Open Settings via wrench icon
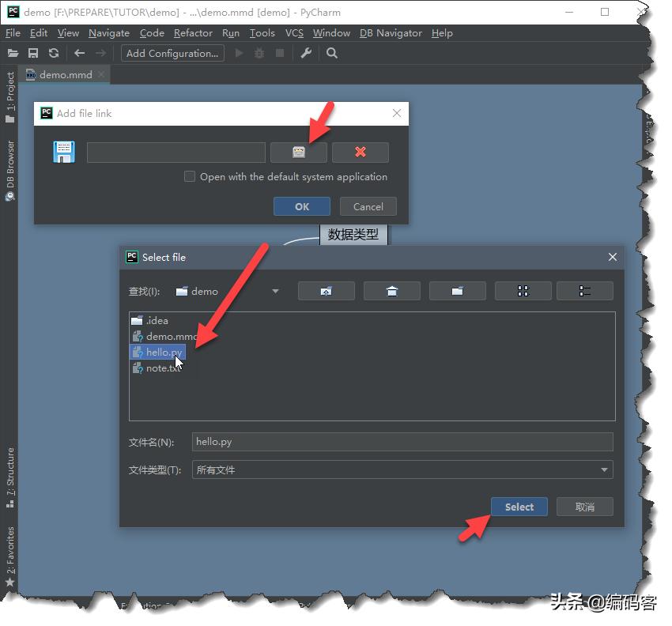The width and height of the screenshot is (672, 626). (306, 53)
